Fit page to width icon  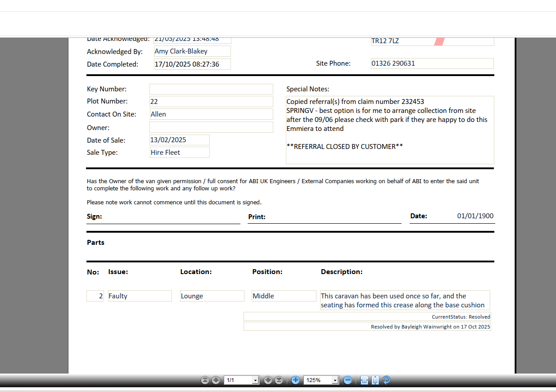pos(365,380)
